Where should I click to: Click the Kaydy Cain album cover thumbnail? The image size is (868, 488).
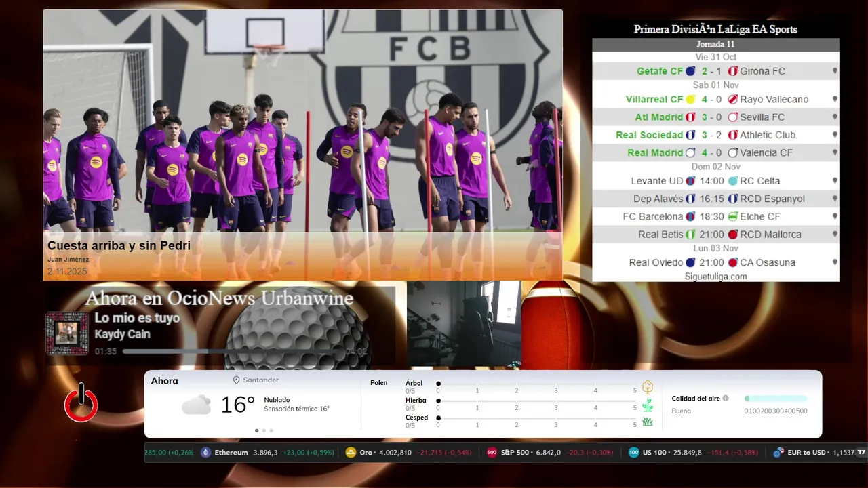coord(66,333)
